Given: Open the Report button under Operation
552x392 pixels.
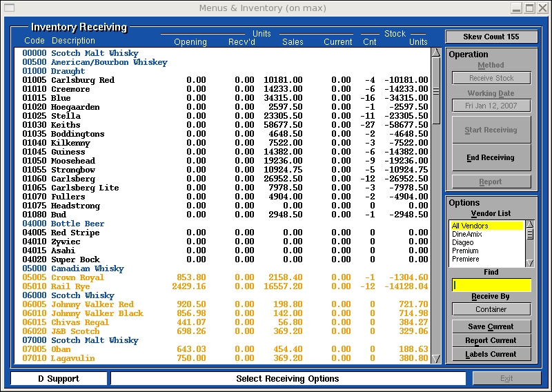Looking at the screenshot, I should tap(491, 182).
